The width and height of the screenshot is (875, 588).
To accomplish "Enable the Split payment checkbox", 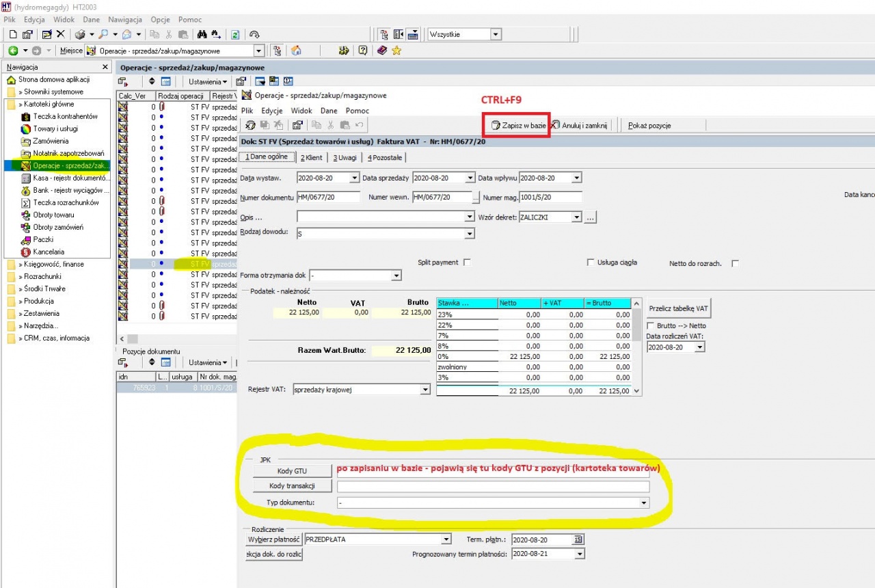I will pos(467,263).
